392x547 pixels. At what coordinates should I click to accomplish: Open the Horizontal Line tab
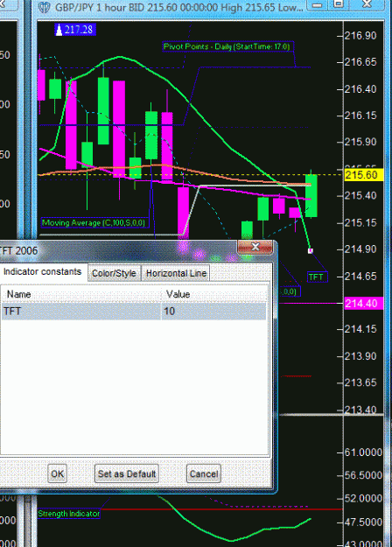point(176,273)
